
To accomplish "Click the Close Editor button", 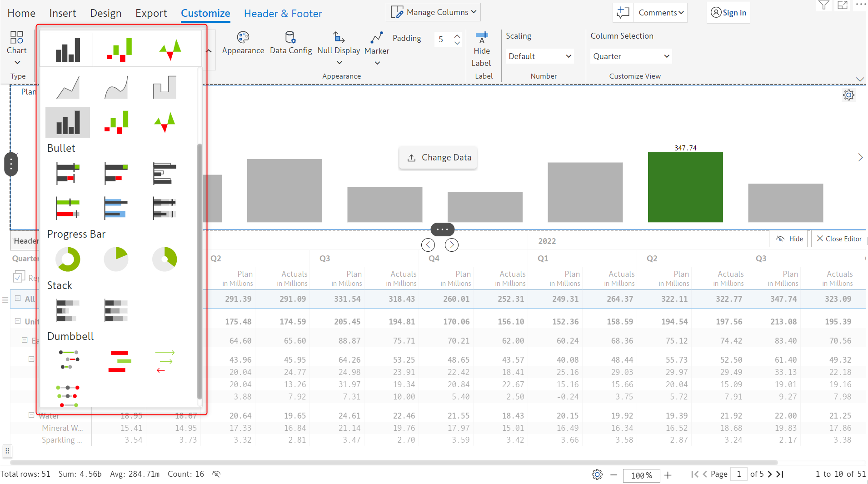I will 838,239.
